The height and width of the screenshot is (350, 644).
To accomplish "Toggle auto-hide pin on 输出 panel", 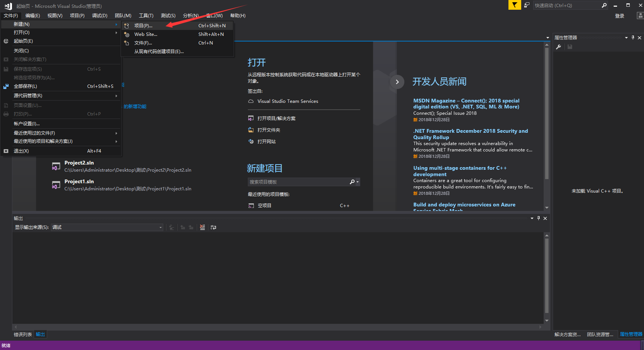I will (539, 218).
